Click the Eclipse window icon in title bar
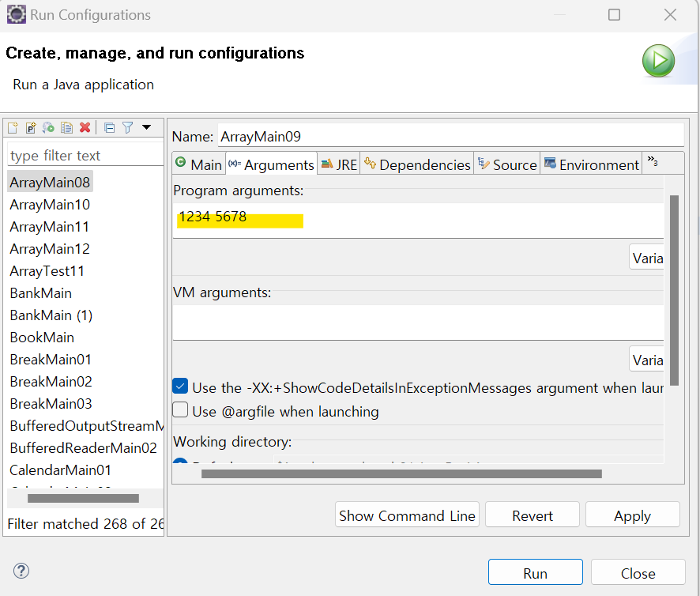 point(16,14)
